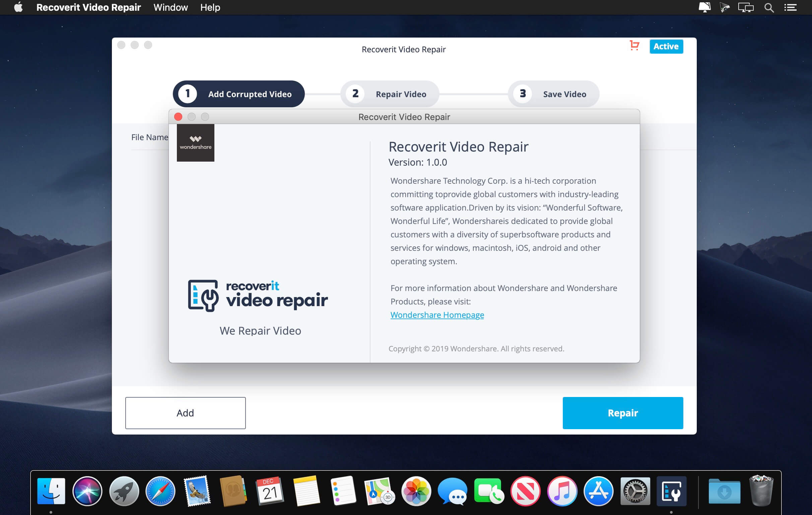Click the recoverit video repair logo
The height and width of the screenshot is (515, 812).
258,295
